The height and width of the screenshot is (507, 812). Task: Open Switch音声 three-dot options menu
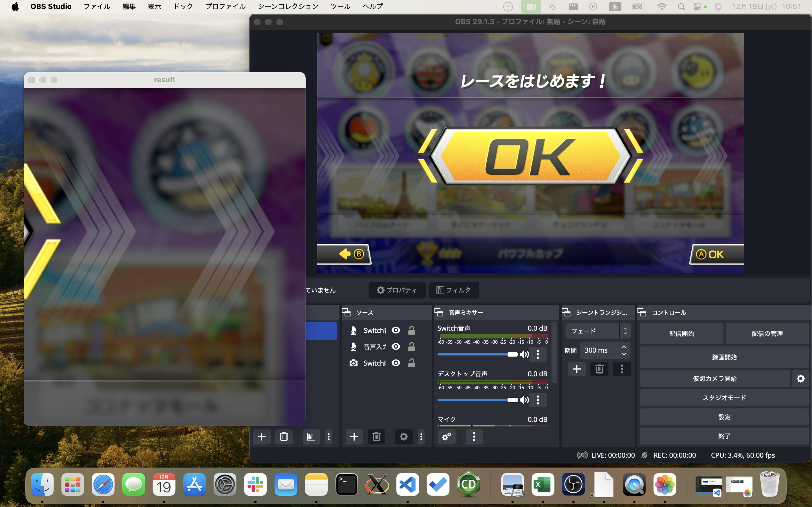coord(538,354)
